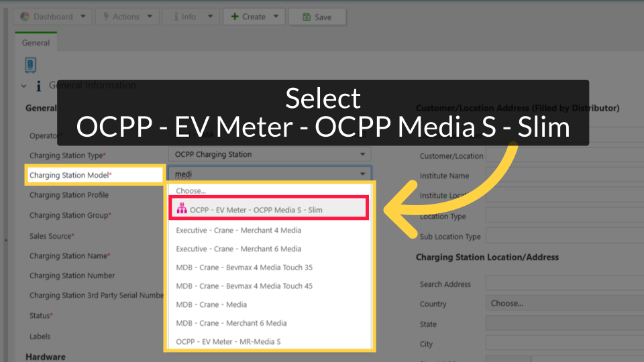Switch to the General tab
Screen dimensions: 644x362
[x=36, y=43]
